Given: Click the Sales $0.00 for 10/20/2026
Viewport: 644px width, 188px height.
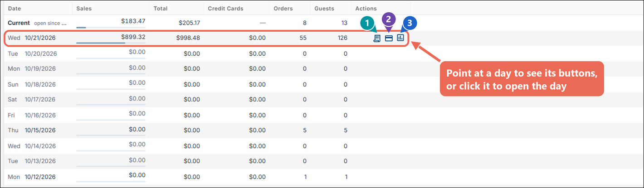Looking at the screenshot, I should [137, 52].
